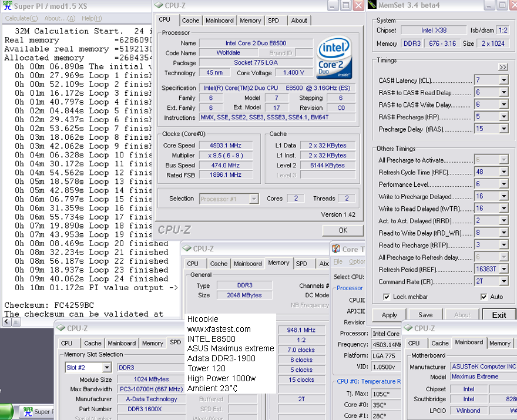This screenshot has width=517, height=420.
Task: Switch to About tab in top CPU-Z
Action: 298,21
